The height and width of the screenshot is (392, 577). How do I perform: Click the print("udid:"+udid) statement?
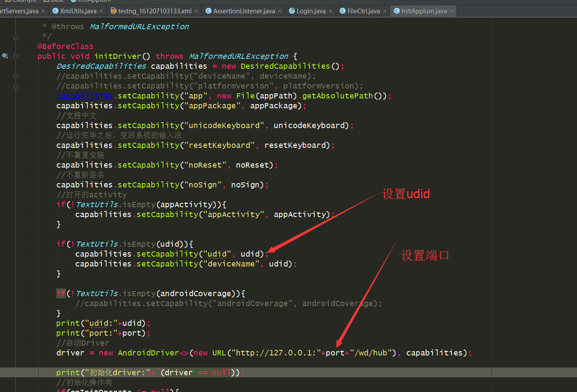[x=103, y=323]
